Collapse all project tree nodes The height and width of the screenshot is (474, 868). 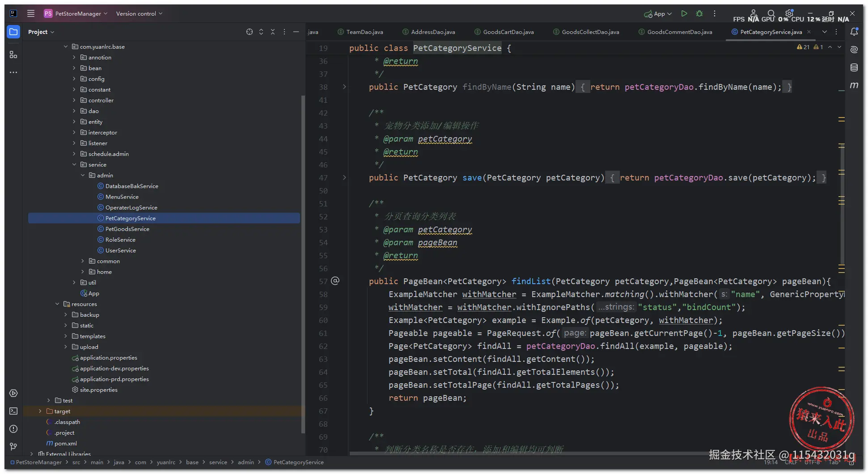pos(273,32)
